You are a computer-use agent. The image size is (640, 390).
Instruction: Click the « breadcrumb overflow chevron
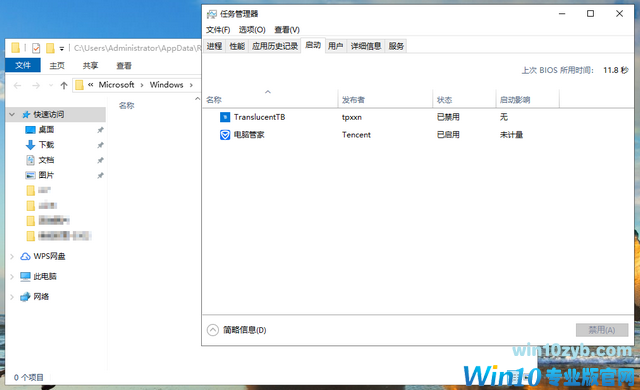point(91,85)
